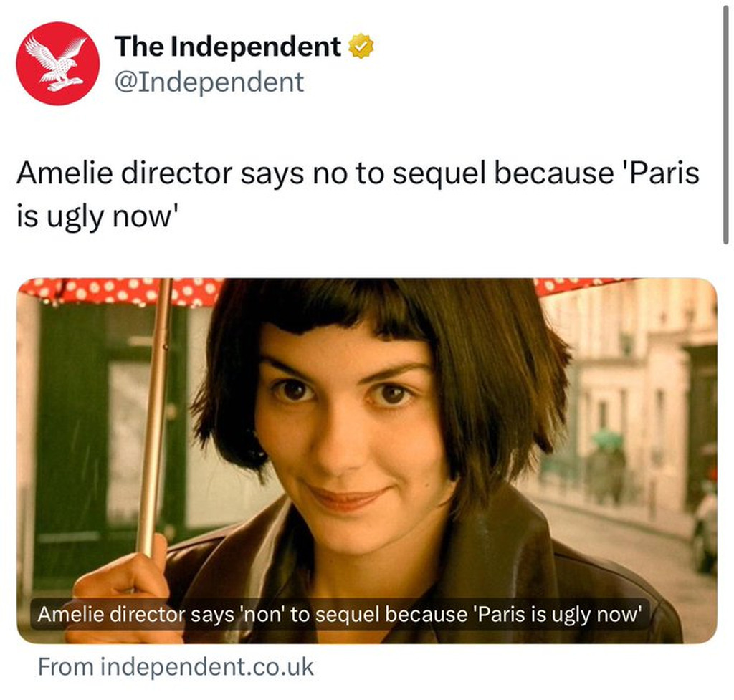Image resolution: width=734 pixels, height=700 pixels.
Task: Follow the From independent.co.uk link
Action: (x=176, y=667)
